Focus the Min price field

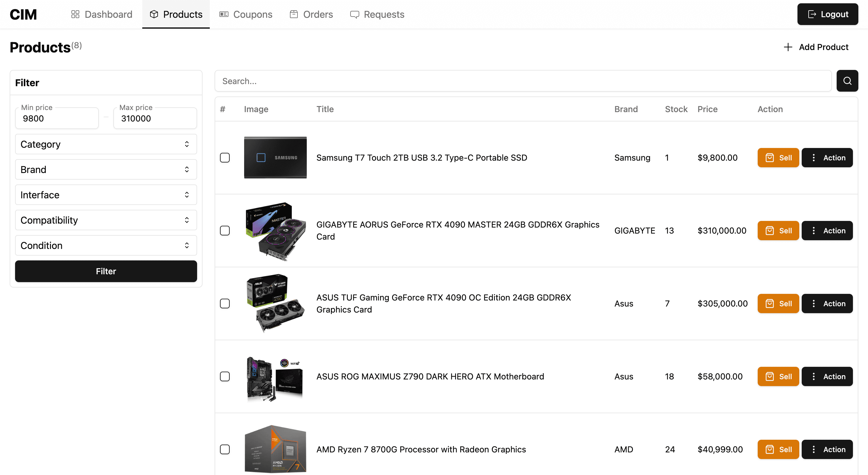[x=57, y=118]
